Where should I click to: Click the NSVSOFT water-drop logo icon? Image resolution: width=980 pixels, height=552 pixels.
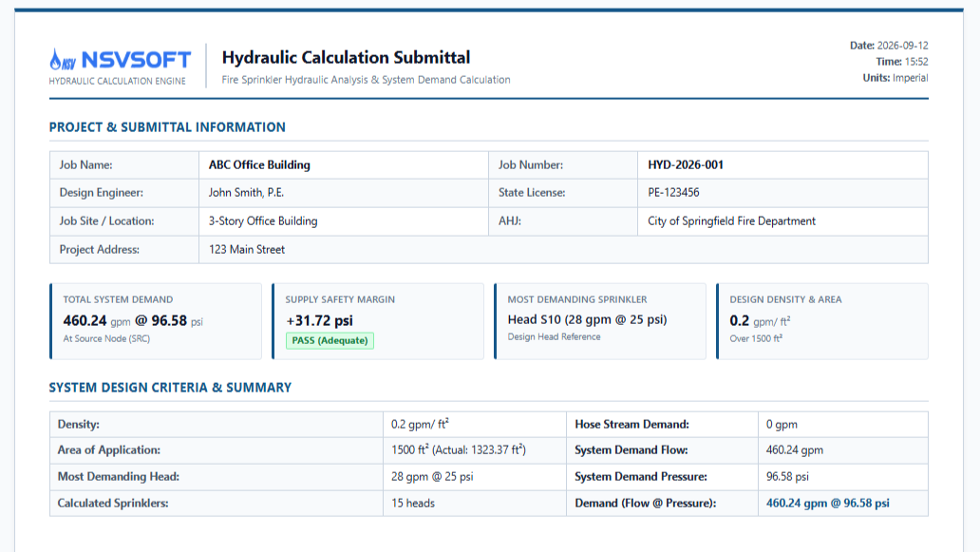click(63, 60)
